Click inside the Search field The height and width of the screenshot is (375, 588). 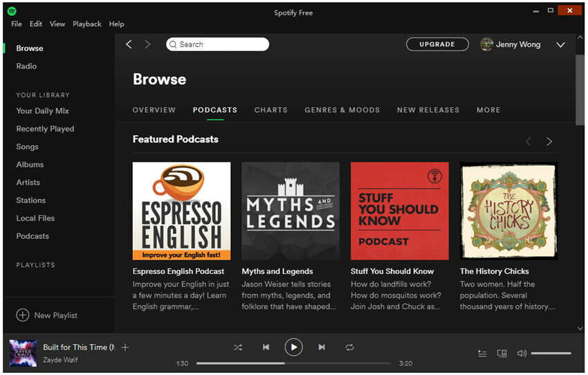(x=217, y=44)
